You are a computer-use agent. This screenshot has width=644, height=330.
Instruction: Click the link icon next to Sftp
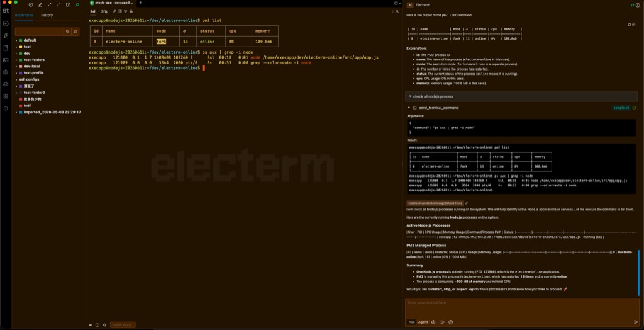(114, 11)
